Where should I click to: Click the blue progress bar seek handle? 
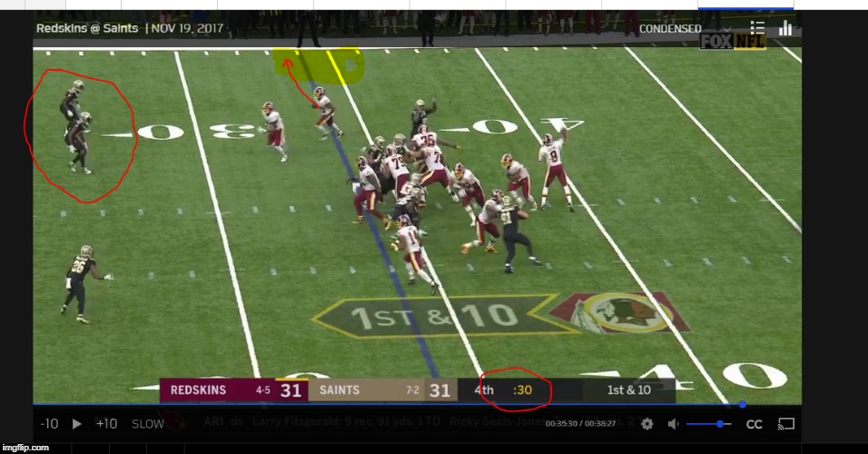743,405
